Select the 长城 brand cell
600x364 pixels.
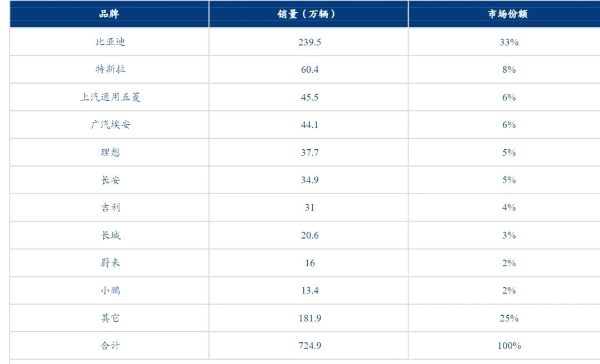coord(110,235)
